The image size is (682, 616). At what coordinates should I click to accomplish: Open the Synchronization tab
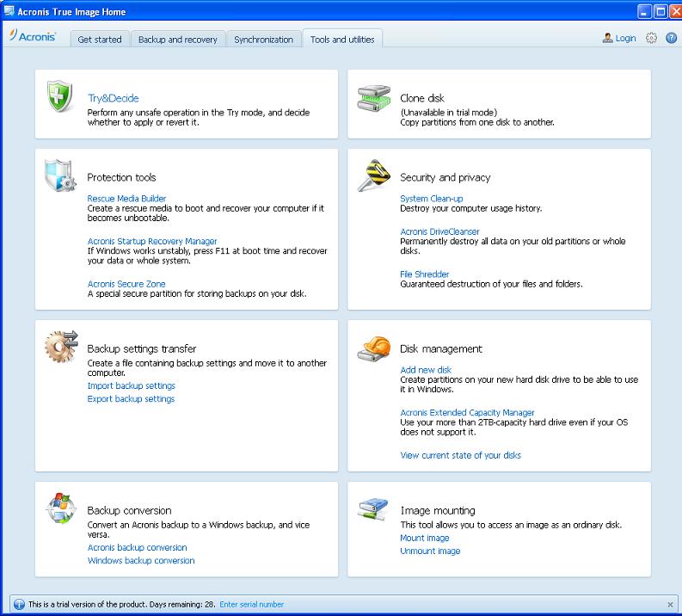[x=263, y=40]
